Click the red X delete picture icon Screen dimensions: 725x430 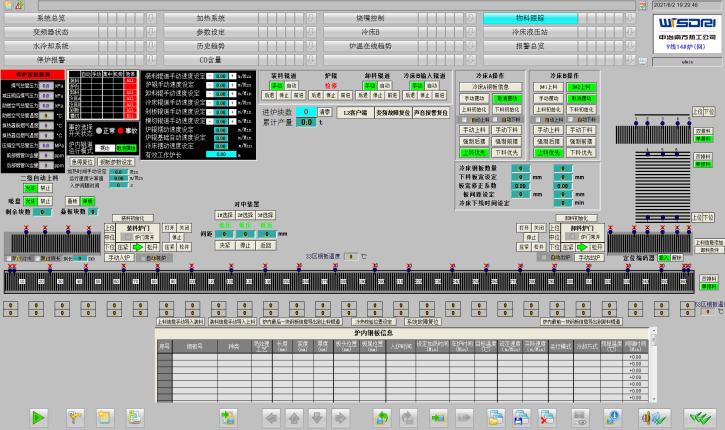pyautogui.click(x=547, y=418)
